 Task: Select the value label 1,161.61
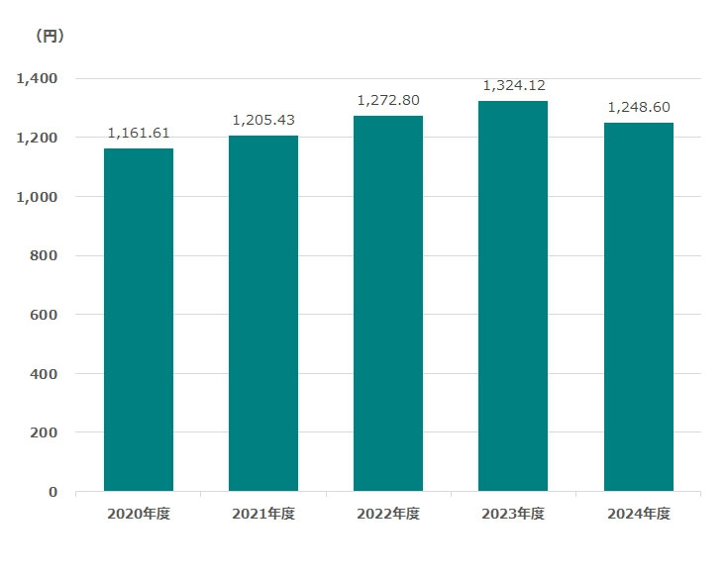click(x=139, y=134)
